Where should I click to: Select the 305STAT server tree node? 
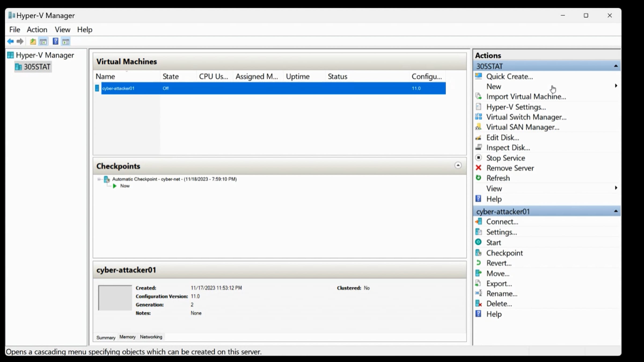click(x=37, y=67)
